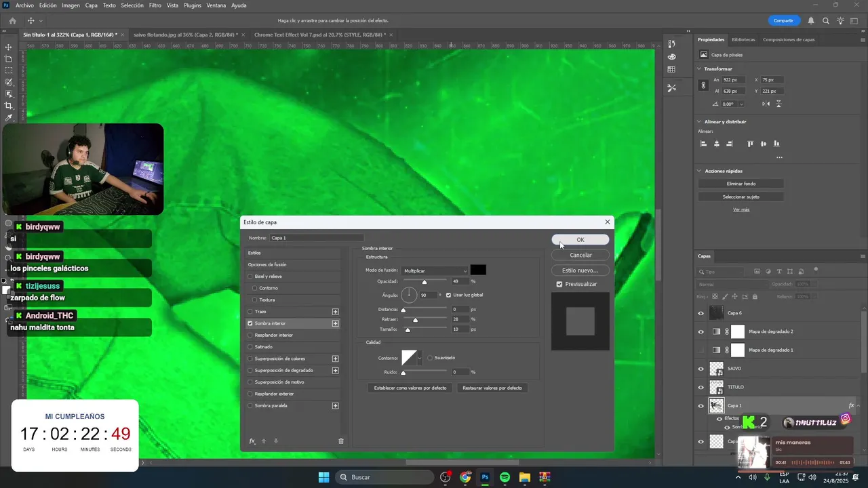This screenshot has height=488, width=868.
Task: Hide the SAIVO layer
Action: coord(701,369)
